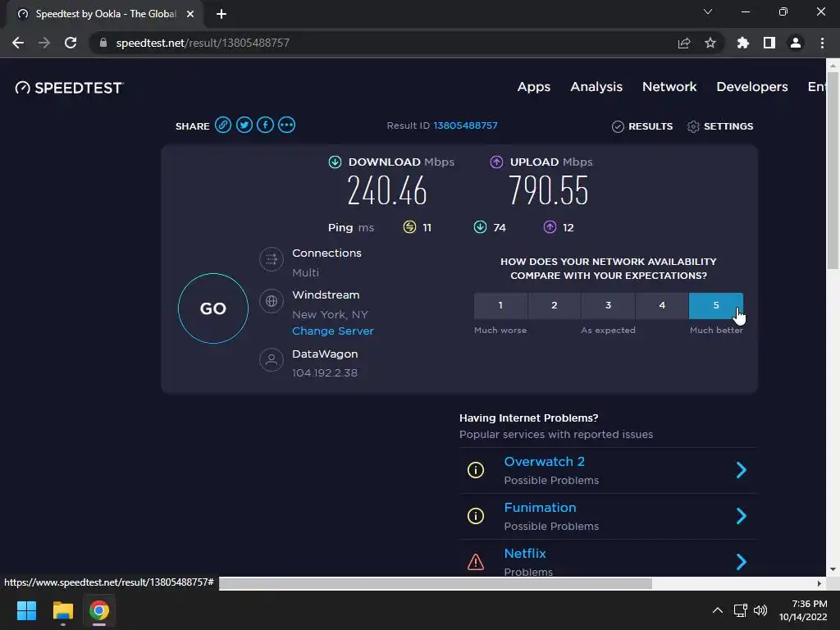Bookmark this page with star icon
This screenshot has height=630, width=840.
pyautogui.click(x=710, y=43)
